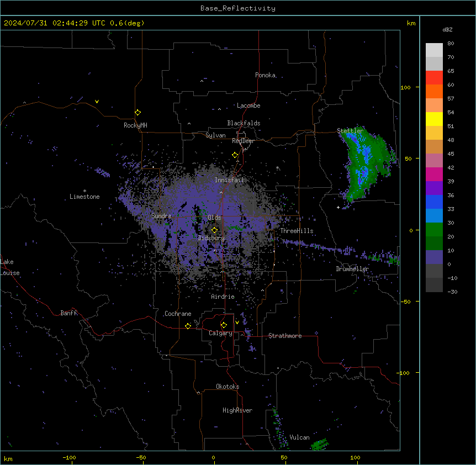
Task: Click the yellow diamond marker below RedDeer
Action: tap(235, 155)
